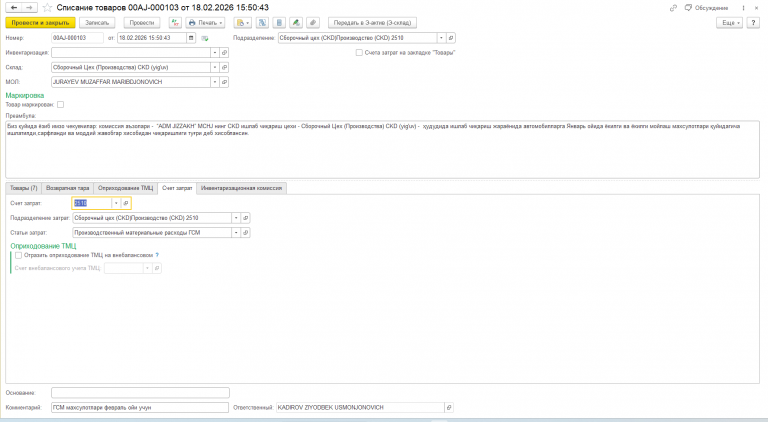768x422 pixels.
Task: Click Счет затрат field showing 2510
Action: pyautogui.click(x=92, y=203)
